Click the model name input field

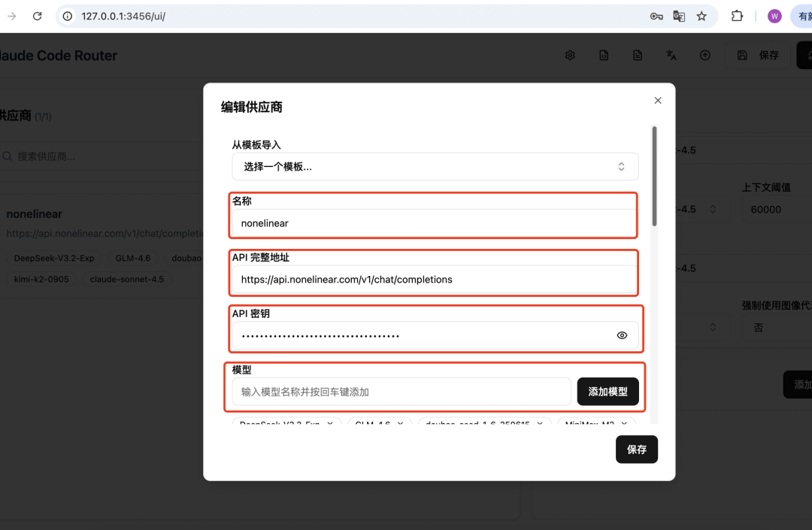pos(401,392)
